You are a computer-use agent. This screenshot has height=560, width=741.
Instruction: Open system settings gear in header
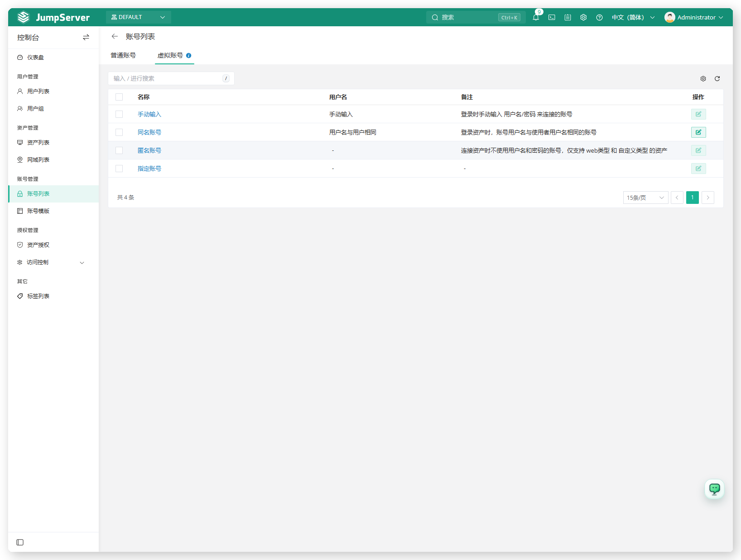pyautogui.click(x=583, y=17)
